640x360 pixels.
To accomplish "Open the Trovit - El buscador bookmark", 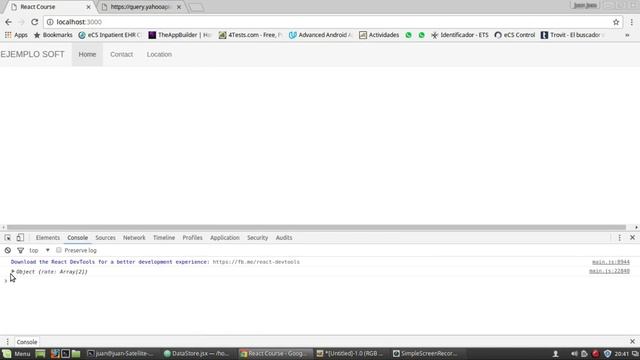I will 572,35.
